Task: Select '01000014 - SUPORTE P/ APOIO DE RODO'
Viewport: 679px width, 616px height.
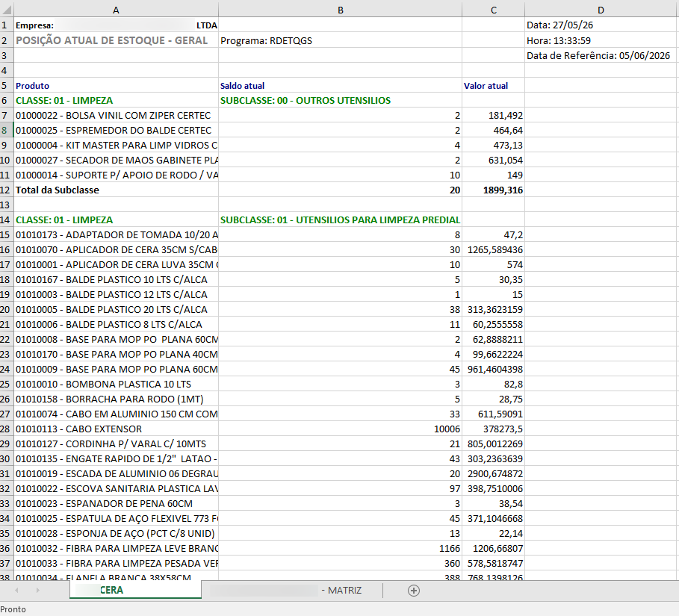Action: click(116, 175)
